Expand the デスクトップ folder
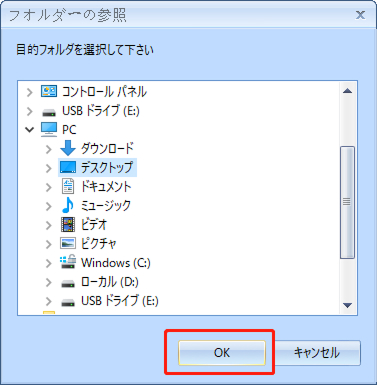 tap(49, 168)
